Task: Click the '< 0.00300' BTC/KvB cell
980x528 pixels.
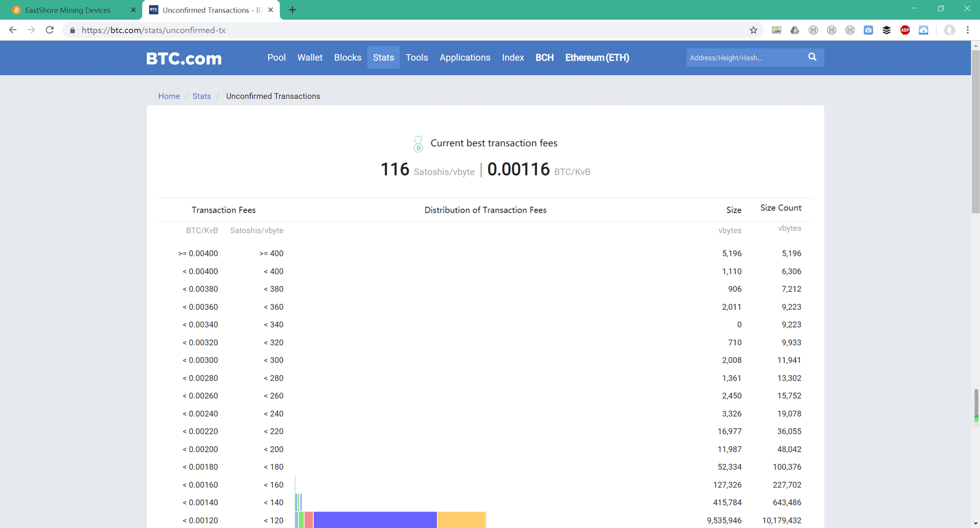Action: coord(200,360)
